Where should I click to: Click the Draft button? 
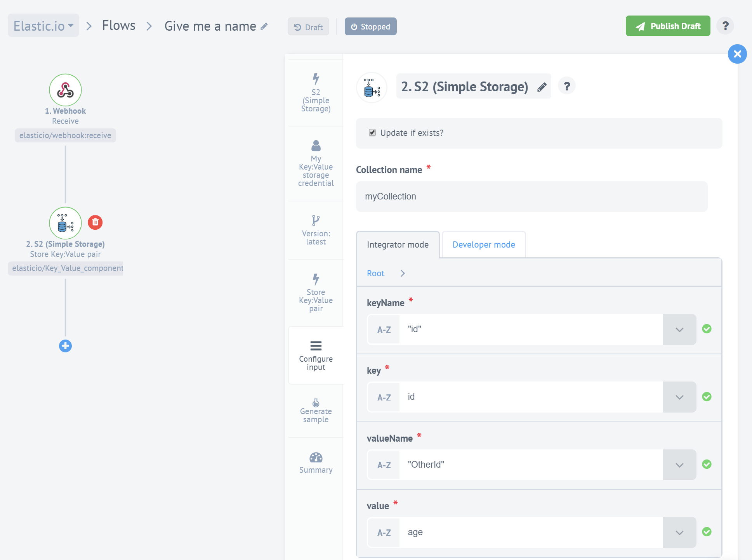(308, 27)
